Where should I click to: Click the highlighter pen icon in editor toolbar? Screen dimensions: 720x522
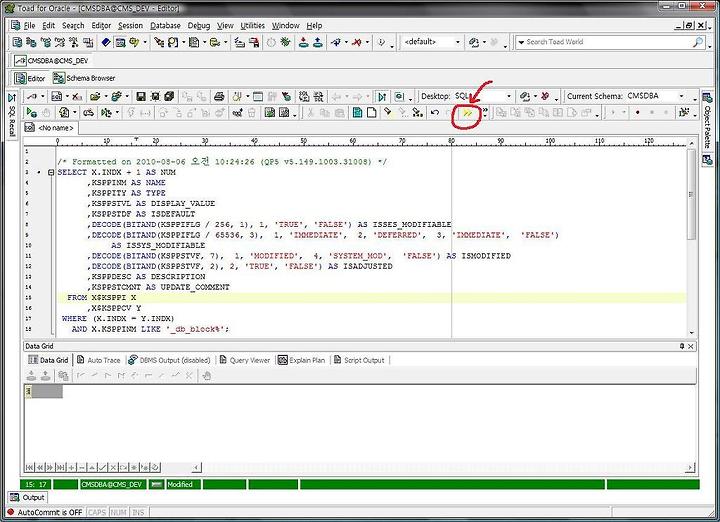[388, 112]
